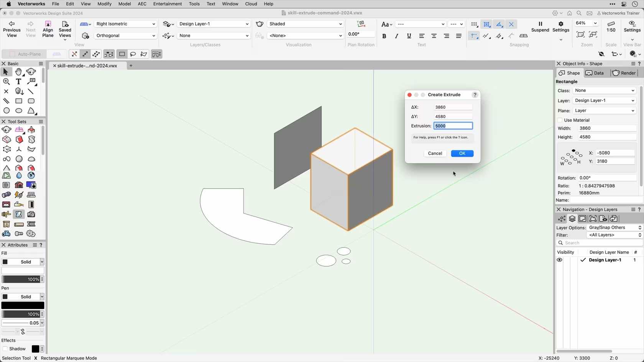The height and width of the screenshot is (362, 644).
Task: Click the fill opacity 100% slider
Action: click(x=21, y=280)
